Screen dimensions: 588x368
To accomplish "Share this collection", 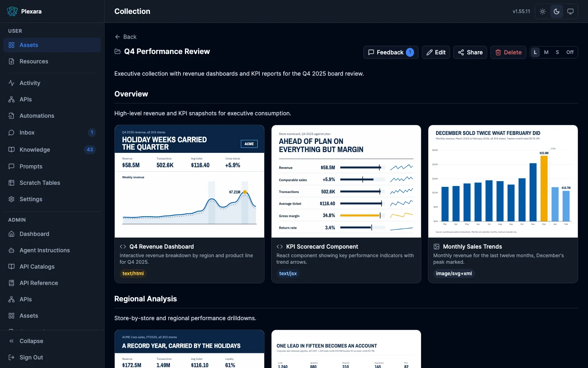I will [470, 52].
